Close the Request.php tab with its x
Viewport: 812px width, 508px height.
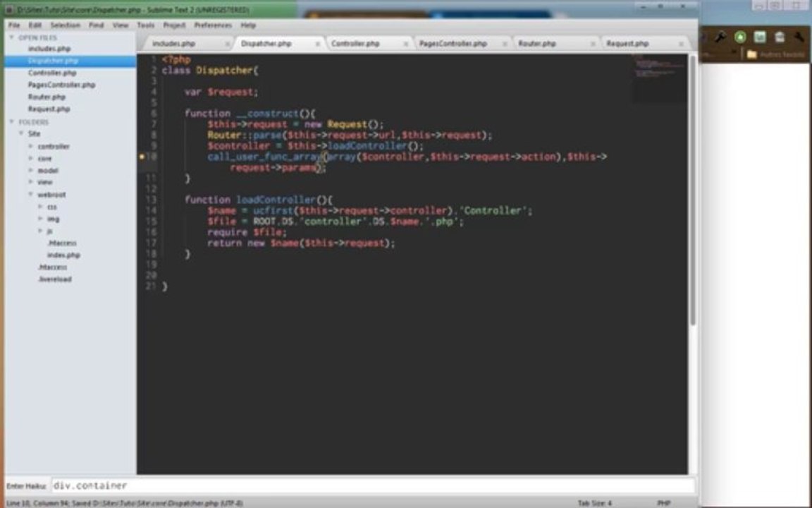click(x=681, y=44)
